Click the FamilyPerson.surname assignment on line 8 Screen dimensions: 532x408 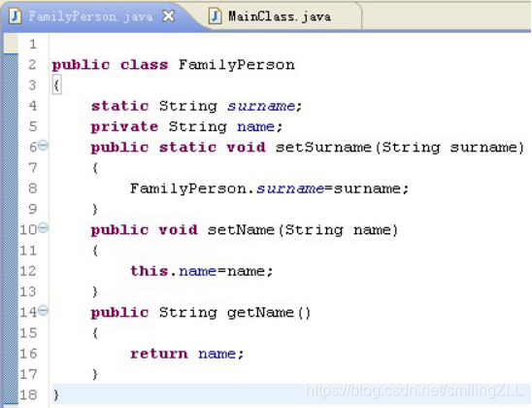269,188
